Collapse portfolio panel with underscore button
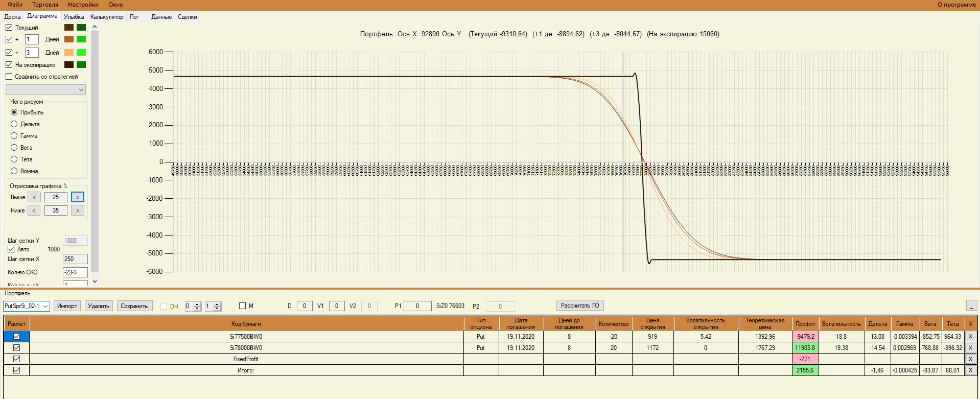Image resolution: width=980 pixels, height=399 pixels. point(971,306)
